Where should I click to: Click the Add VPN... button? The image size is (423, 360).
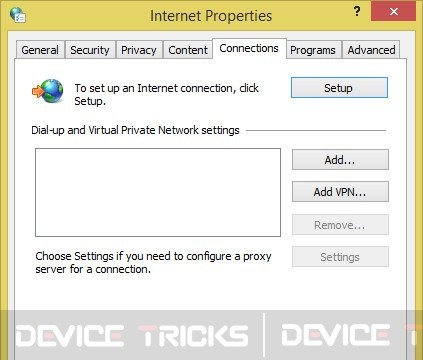(340, 192)
